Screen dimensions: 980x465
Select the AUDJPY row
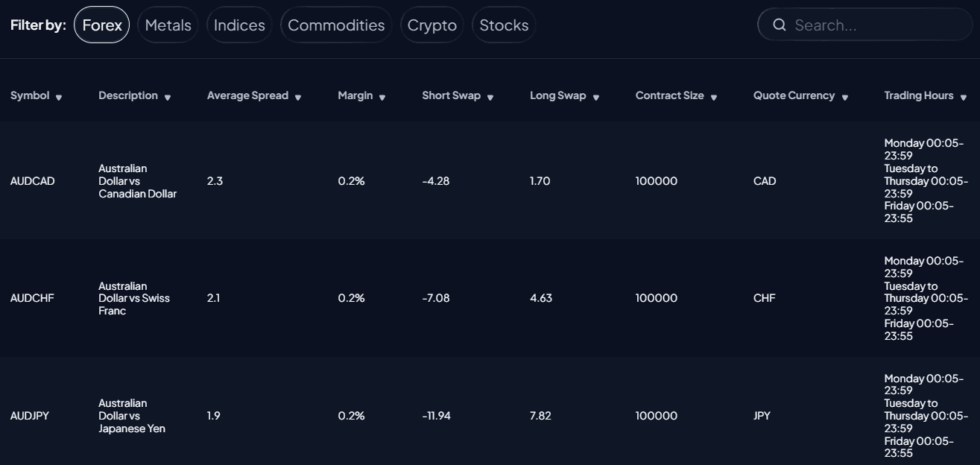click(x=298, y=416)
